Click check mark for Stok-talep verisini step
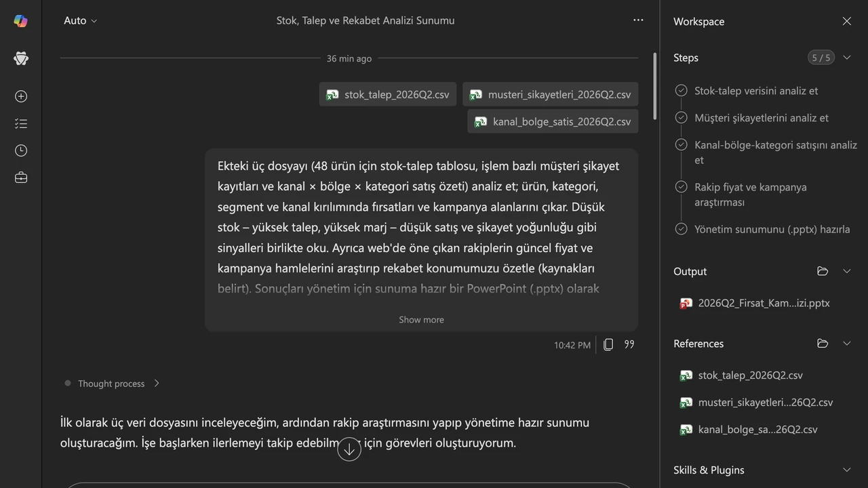Screen dimensions: 868x488 click(x=682, y=90)
